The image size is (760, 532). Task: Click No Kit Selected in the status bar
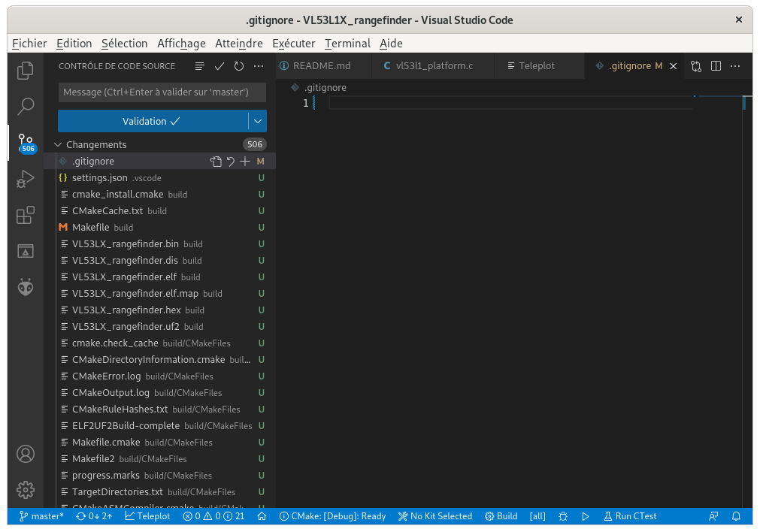pyautogui.click(x=435, y=516)
